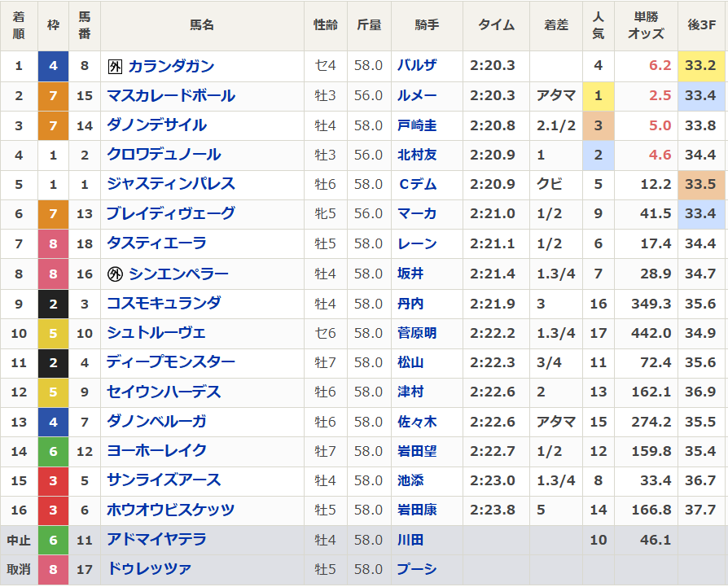Click jockey 川田's name

[410, 540]
